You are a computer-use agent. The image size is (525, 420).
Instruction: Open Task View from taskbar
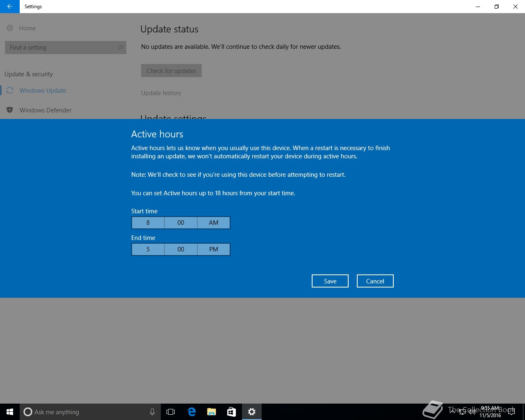(x=171, y=412)
